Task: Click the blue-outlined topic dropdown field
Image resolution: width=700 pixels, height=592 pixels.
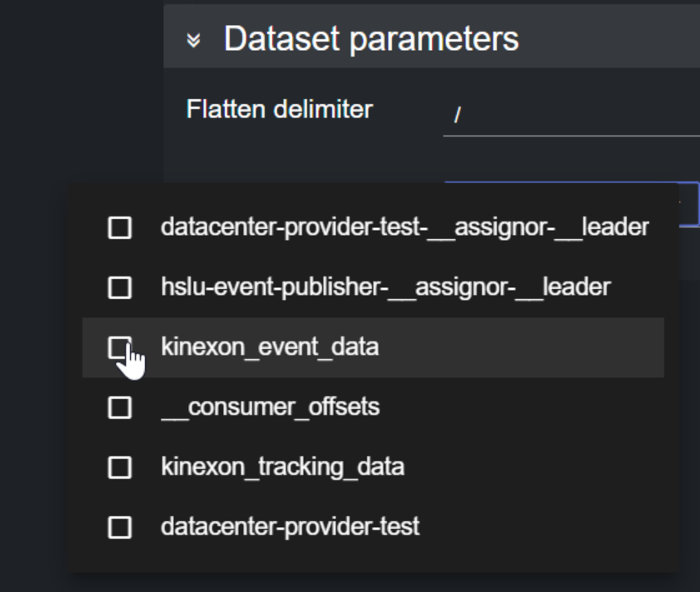Action: [688, 202]
